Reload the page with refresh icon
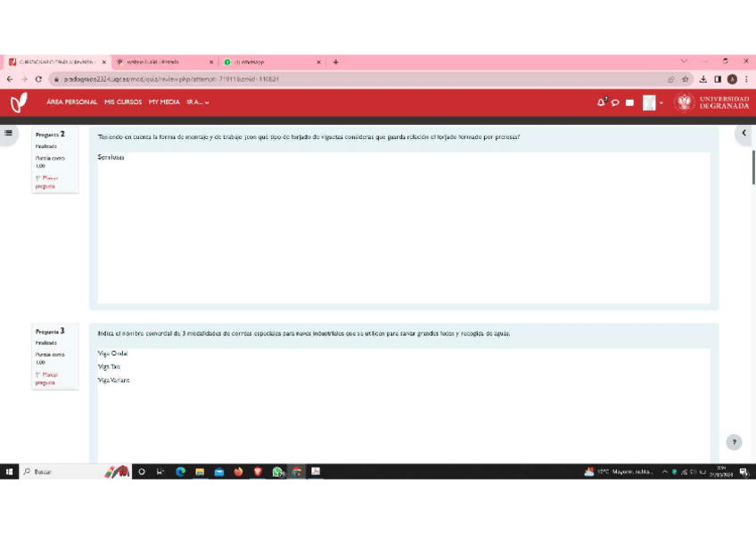This screenshot has height=534, width=756. 38,79
